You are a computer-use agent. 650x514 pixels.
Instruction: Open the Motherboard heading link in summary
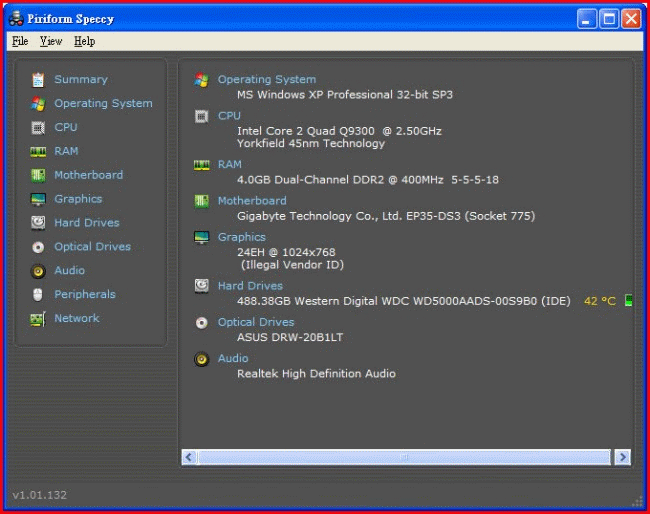point(252,200)
